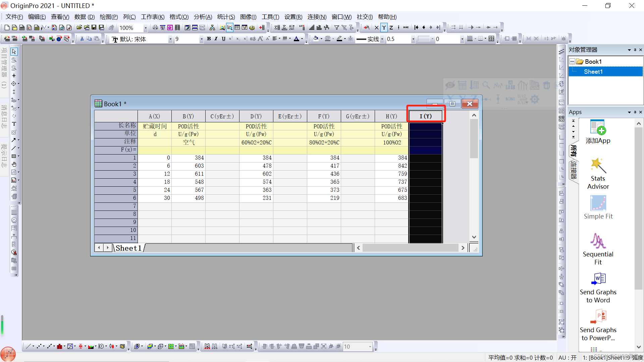Open the 分析(A) menu
The height and width of the screenshot is (362, 644).
(x=203, y=17)
